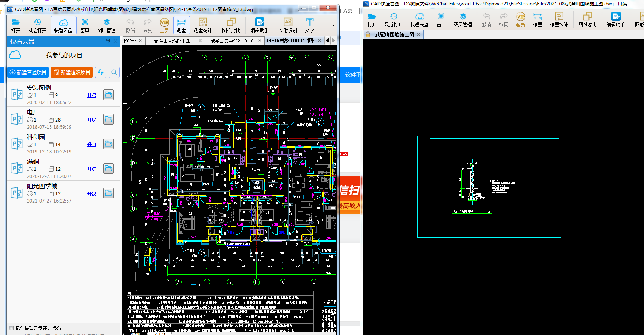The width and height of the screenshot is (644, 335).
Task: Click 撤销 undo icon in left window
Action: (130, 25)
